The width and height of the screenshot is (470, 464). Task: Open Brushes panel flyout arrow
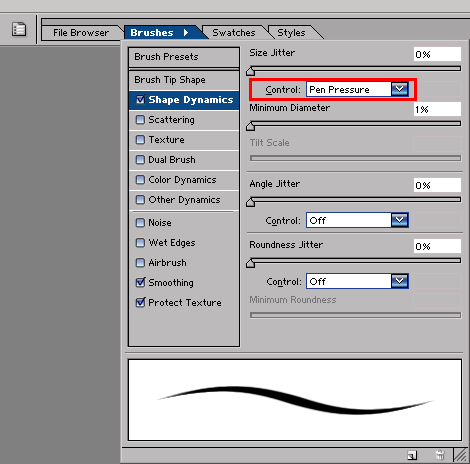coord(186,33)
